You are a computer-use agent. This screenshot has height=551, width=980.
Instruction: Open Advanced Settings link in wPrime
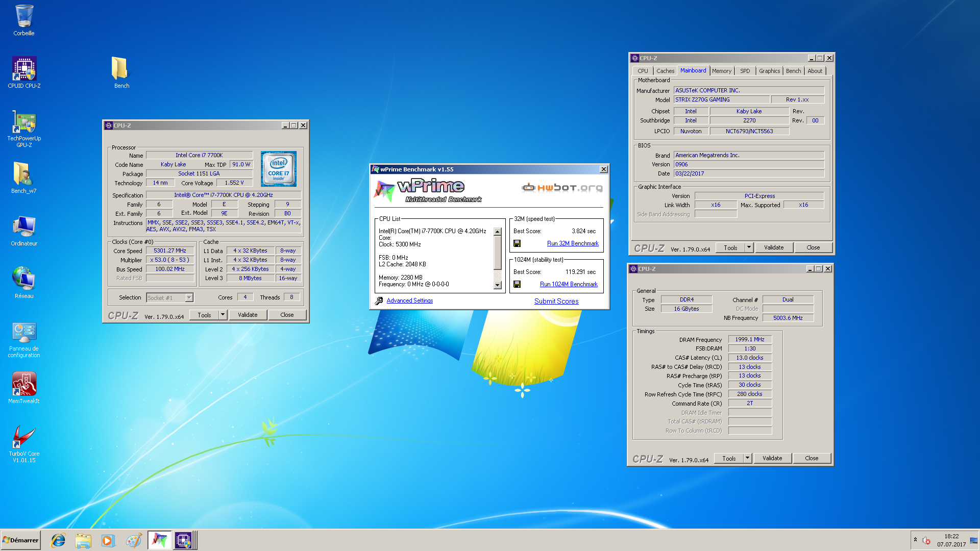pyautogui.click(x=409, y=300)
